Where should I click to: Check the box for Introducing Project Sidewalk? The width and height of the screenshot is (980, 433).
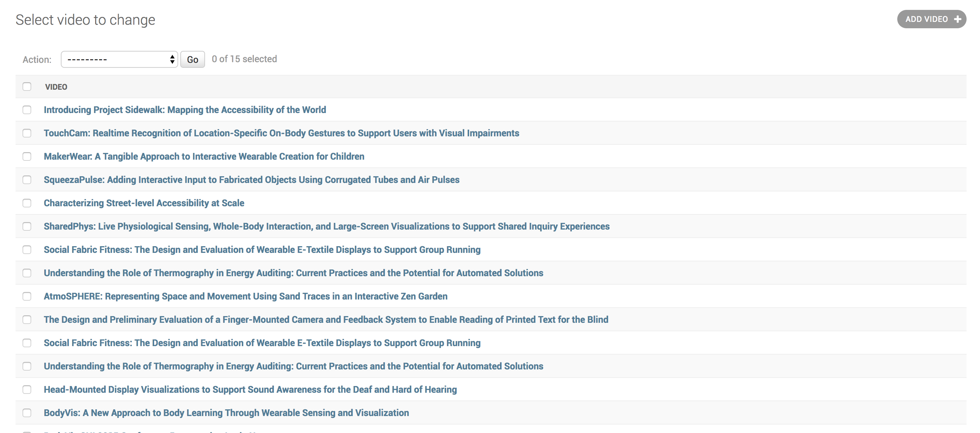click(27, 110)
